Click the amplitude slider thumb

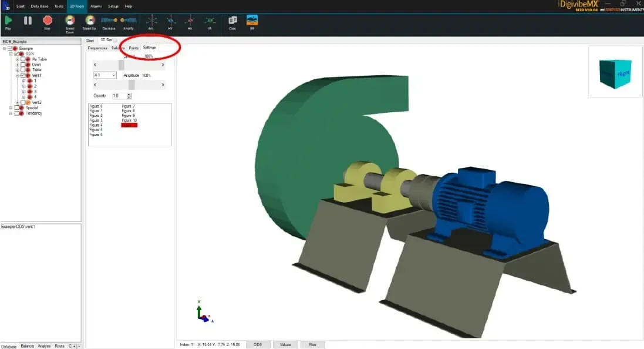point(132,85)
